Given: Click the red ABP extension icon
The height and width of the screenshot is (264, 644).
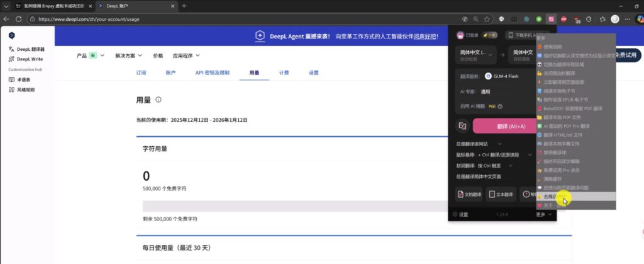Looking at the screenshot, I should click(564, 19).
